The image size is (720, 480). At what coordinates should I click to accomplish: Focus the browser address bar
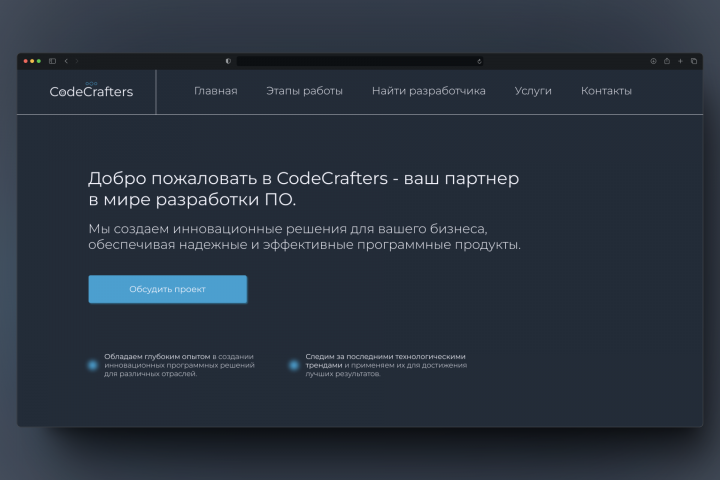359,61
